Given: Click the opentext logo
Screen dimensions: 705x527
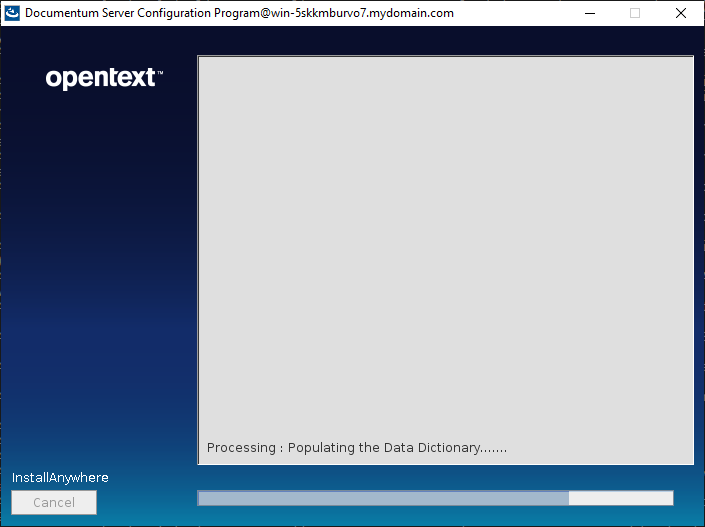Looking at the screenshot, I should (x=104, y=78).
